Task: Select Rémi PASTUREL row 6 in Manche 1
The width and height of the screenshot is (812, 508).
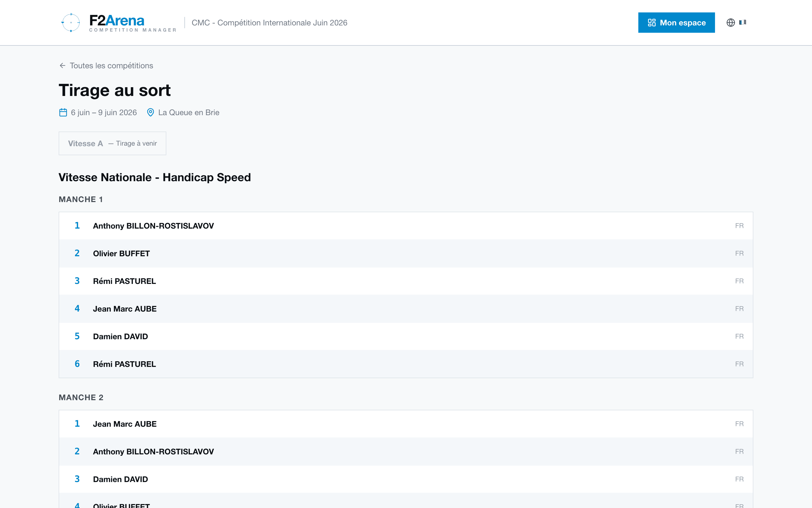Action: pos(406,364)
